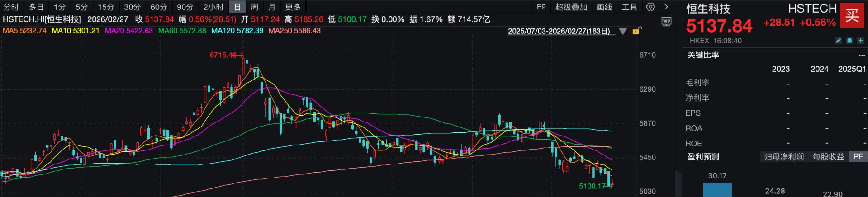Open the 更多 period options

[293, 7]
